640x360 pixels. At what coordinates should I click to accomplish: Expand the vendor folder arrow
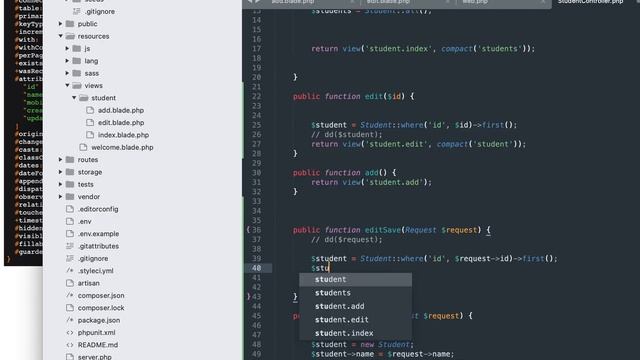coord(60,197)
